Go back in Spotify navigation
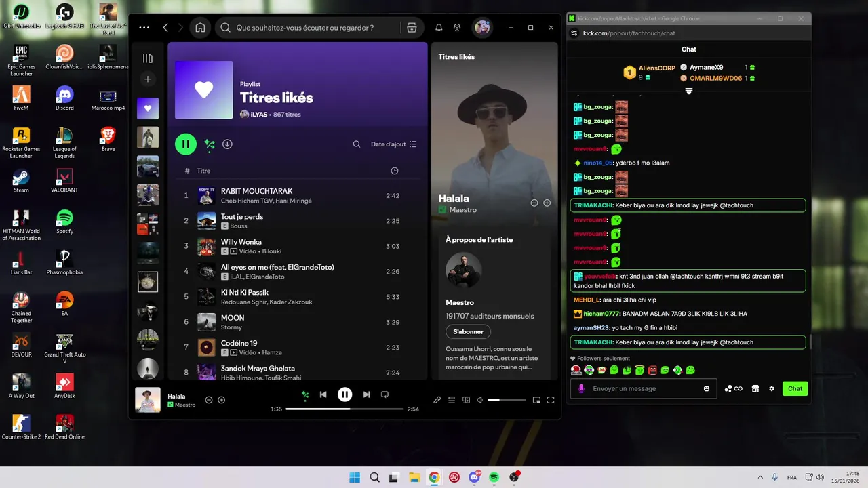 point(165,28)
